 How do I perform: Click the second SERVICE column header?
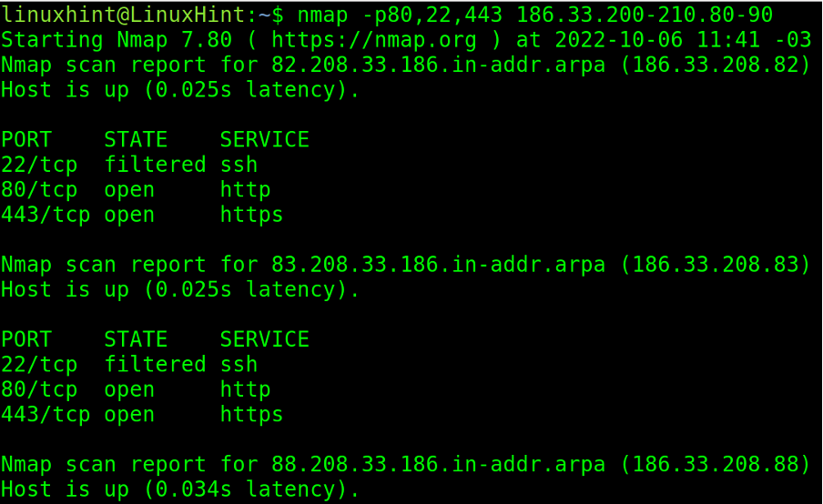pos(265,340)
